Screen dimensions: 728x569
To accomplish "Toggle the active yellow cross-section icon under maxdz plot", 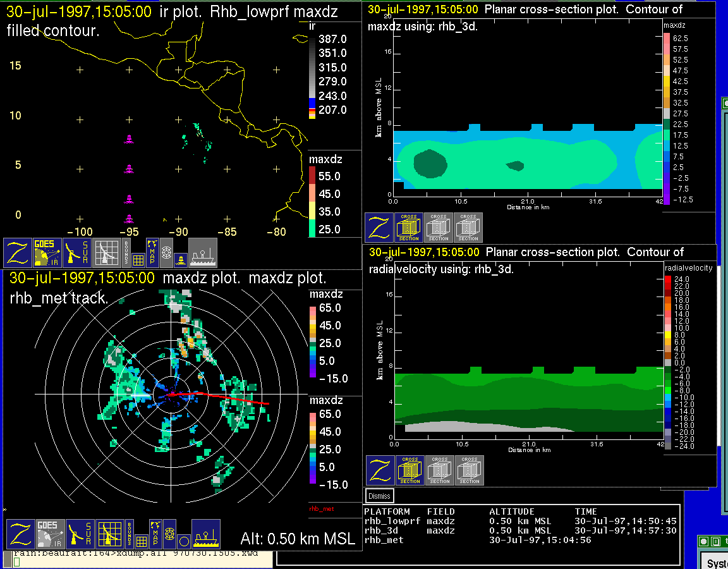I will tap(409, 228).
